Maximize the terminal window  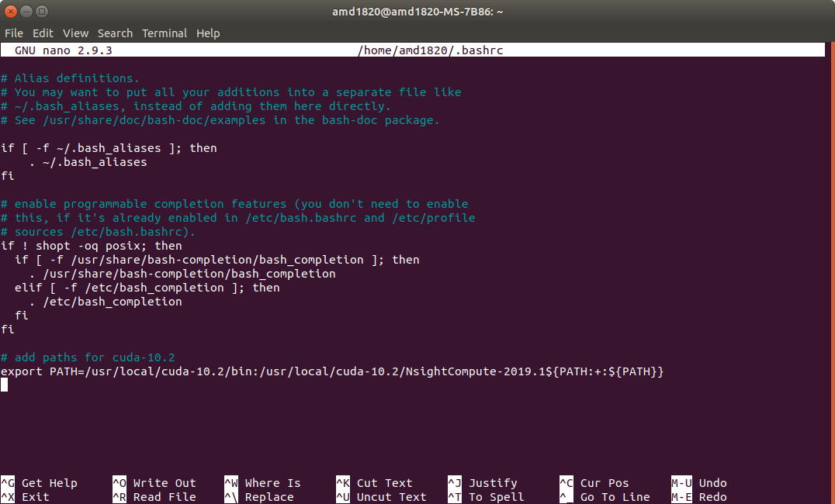coord(42,11)
